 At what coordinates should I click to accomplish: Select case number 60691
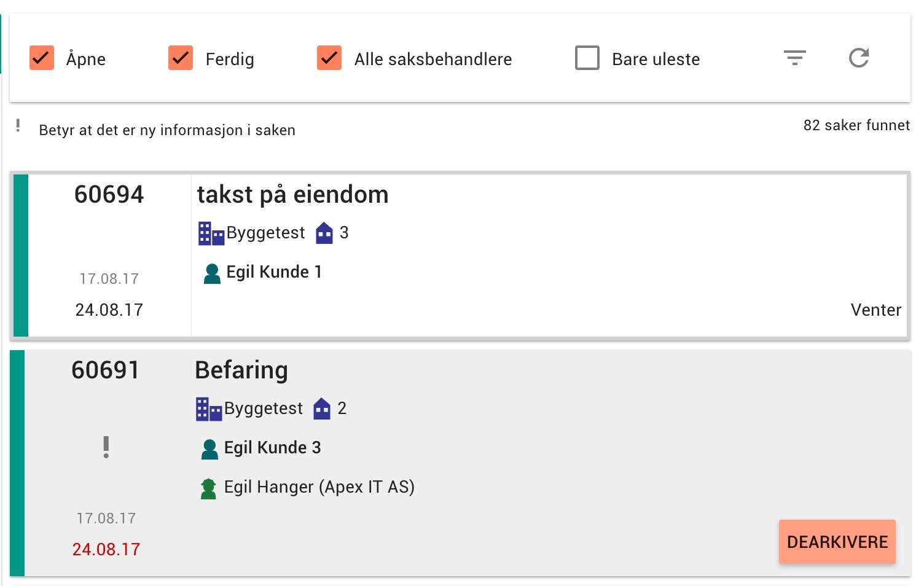click(x=106, y=370)
